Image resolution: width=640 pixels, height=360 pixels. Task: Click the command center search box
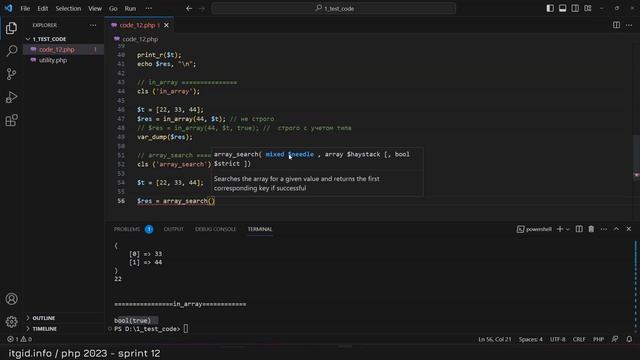click(x=333, y=8)
